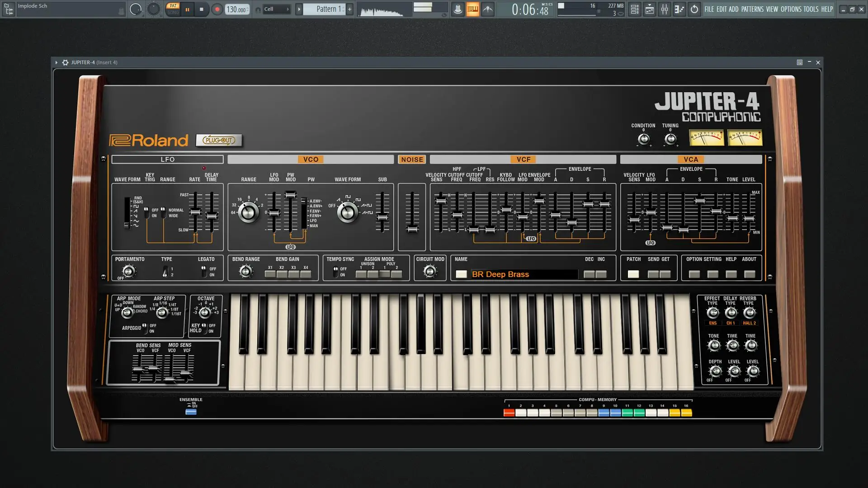Open JUPITER-4 plugin options gear icon
This screenshot has width=868, height=488.
tap(65, 62)
